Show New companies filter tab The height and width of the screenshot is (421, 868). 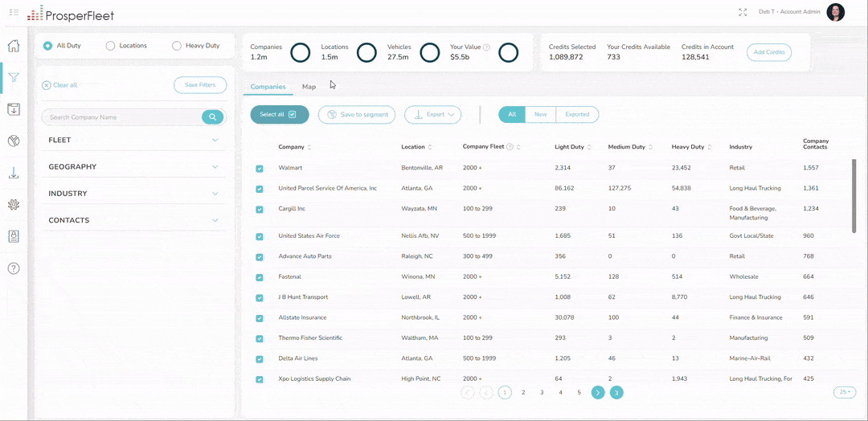click(x=540, y=115)
